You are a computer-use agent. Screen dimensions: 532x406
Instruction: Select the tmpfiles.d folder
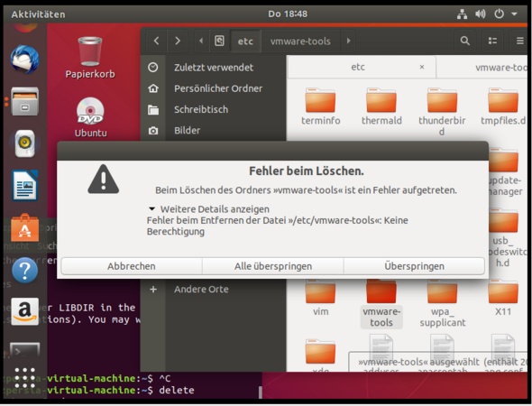coord(503,107)
